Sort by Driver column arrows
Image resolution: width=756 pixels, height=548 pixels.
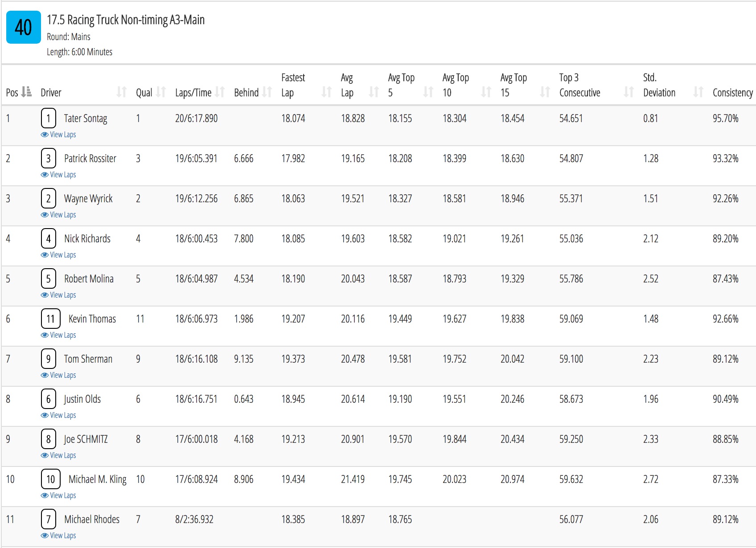click(121, 92)
